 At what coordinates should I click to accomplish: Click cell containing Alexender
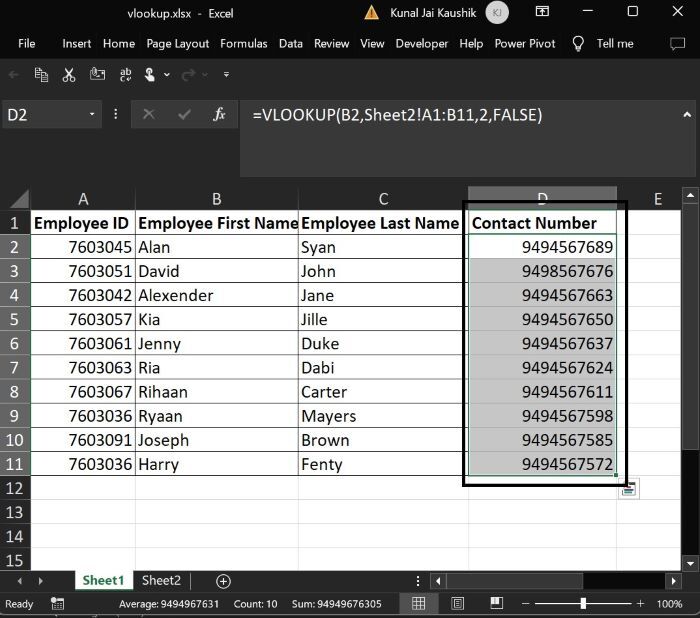point(217,295)
